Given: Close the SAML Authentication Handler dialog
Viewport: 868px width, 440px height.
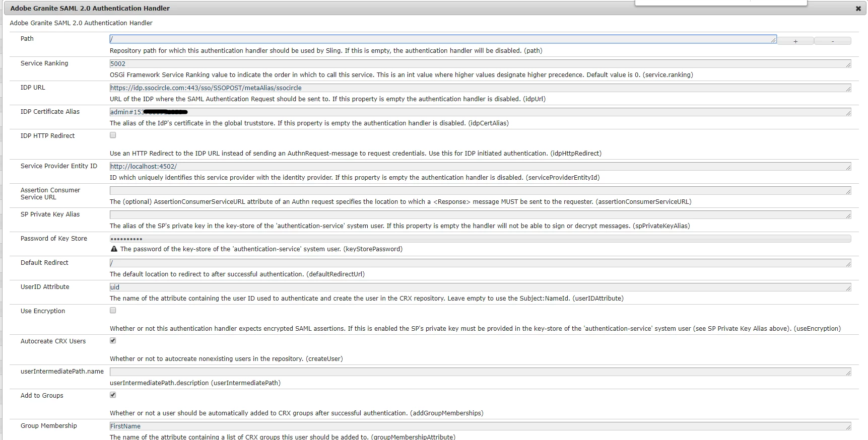Looking at the screenshot, I should click(858, 9).
